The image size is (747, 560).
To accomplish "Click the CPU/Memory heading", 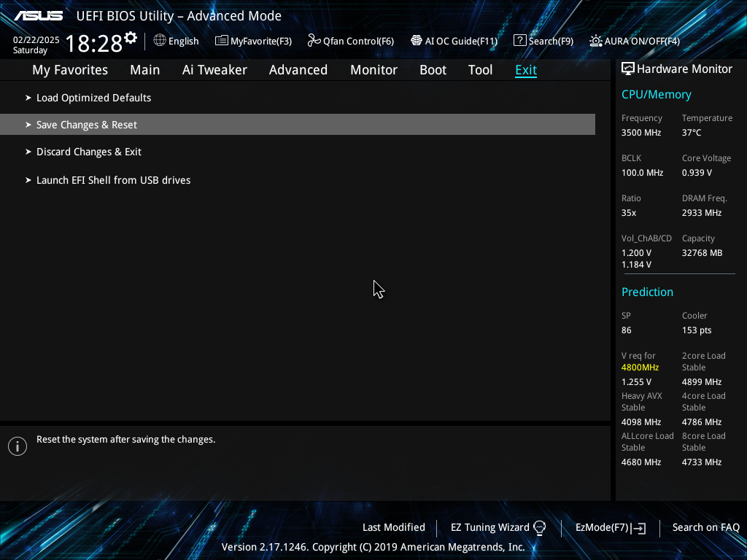I will click(656, 95).
